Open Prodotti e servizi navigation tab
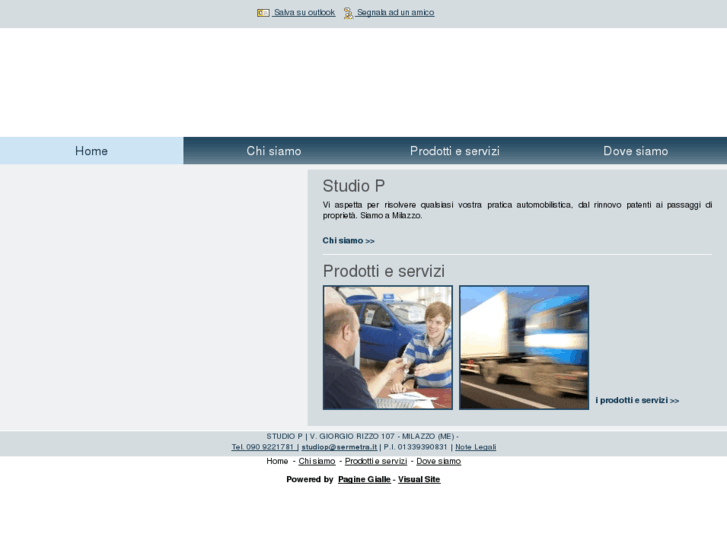This screenshot has width=727, height=545. pos(455,151)
